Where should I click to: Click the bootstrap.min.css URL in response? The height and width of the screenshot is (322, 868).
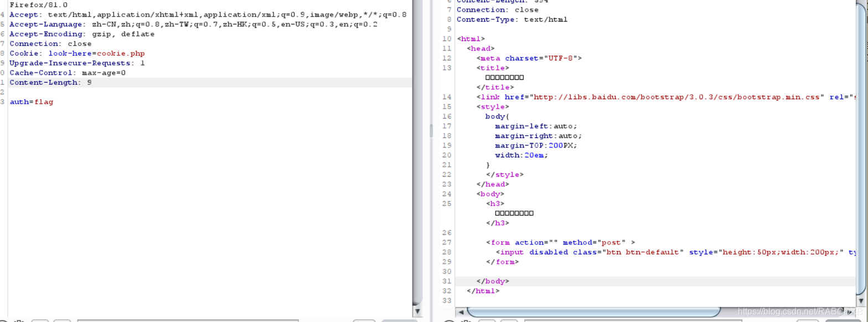(x=676, y=97)
